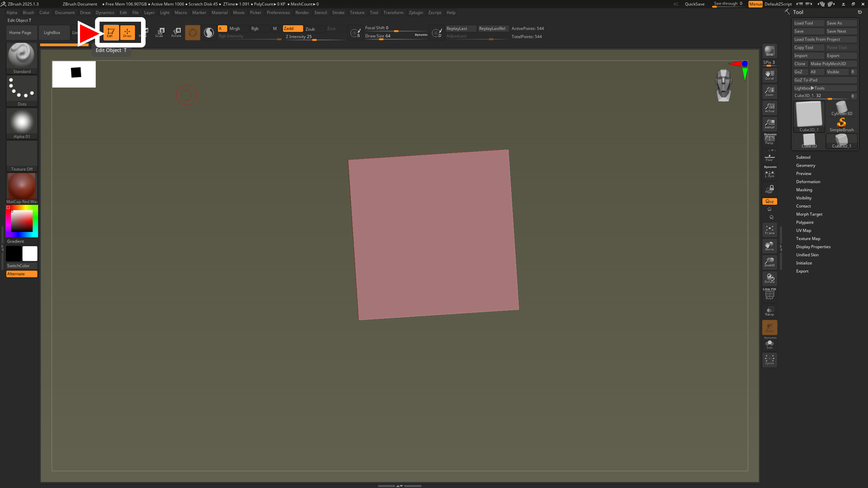Enable Zsub mode
Image resolution: width=868 pixels, height=488 pixels.
313,29
